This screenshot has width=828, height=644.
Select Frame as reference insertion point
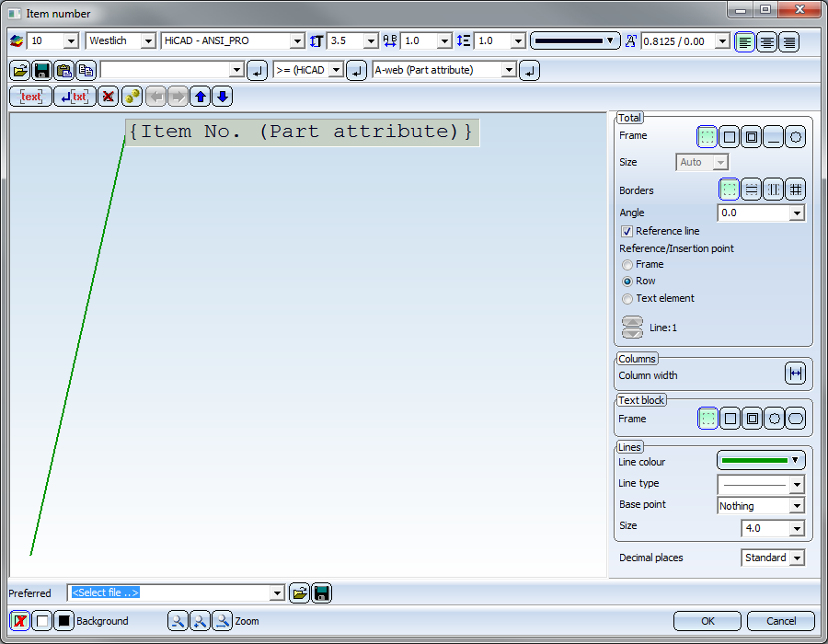point(627,265)
